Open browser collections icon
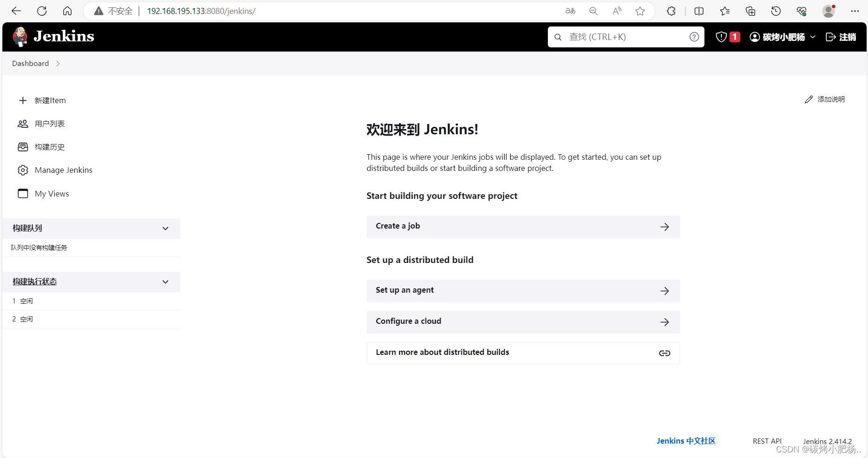This screenshot has width=868, height=458. pos(750,11)
